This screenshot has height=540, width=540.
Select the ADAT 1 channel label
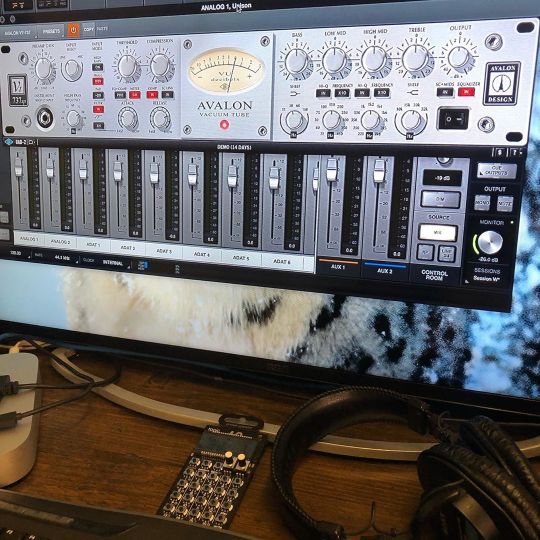(x=93, y=245)
